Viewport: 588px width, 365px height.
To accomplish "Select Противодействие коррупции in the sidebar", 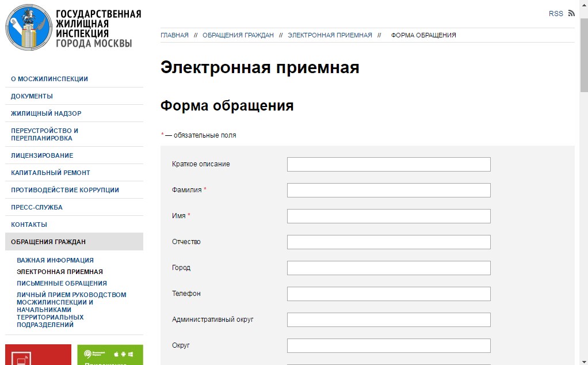I will [x=65, y=190].
